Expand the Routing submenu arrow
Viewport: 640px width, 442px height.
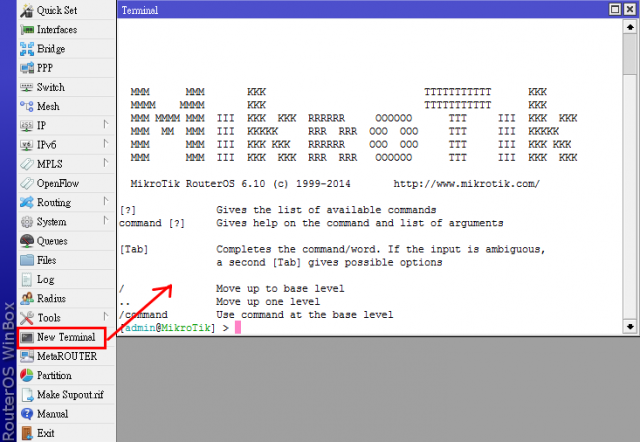[106, 201]
